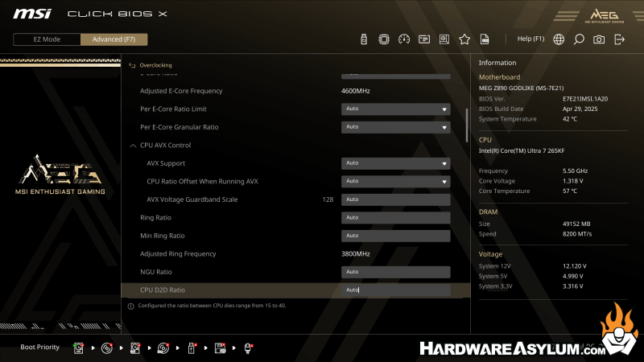The height and width of the screenshot is (362, 644).
Task: Click the Ring Ratio input field
Action: point(395,217)
